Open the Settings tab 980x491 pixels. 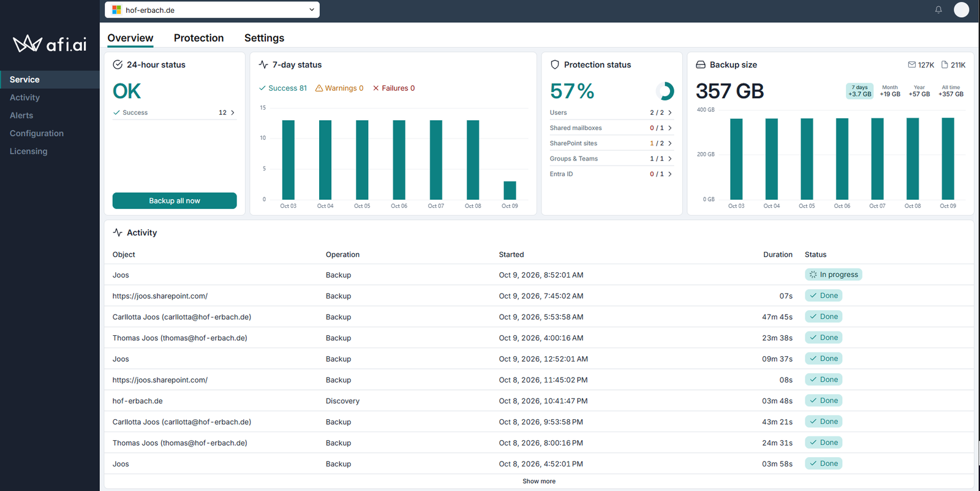(264, 38)
